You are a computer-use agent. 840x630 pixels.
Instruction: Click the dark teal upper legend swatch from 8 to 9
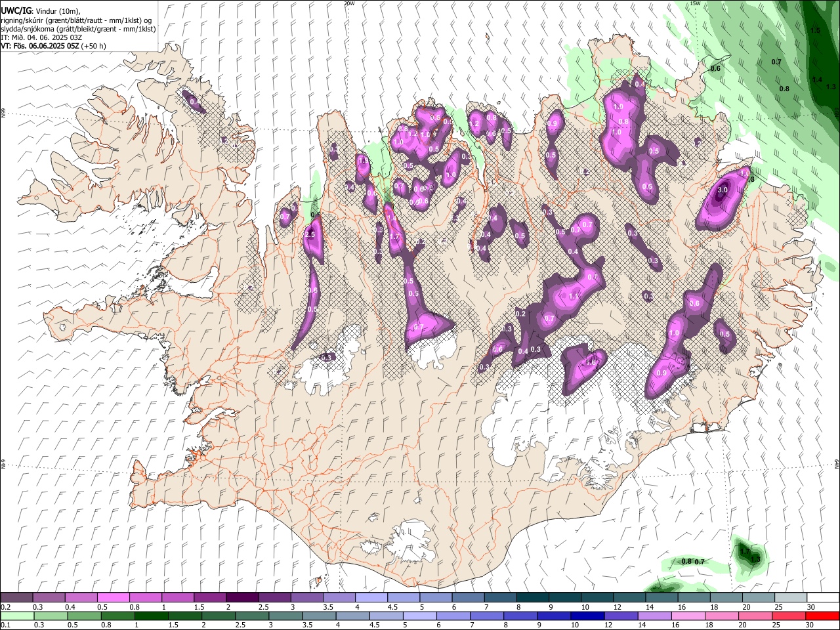(x=532, y=598)
